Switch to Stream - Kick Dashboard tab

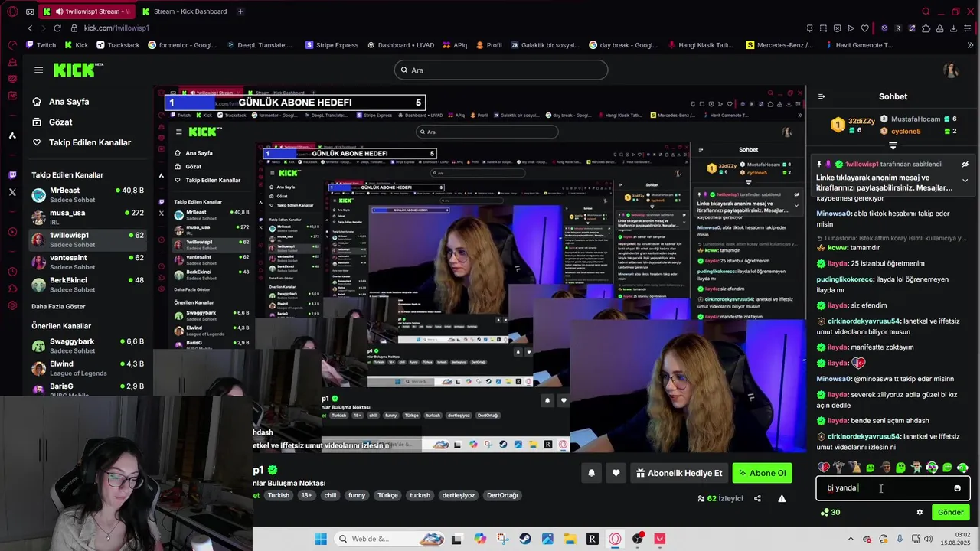pos(184,11)
